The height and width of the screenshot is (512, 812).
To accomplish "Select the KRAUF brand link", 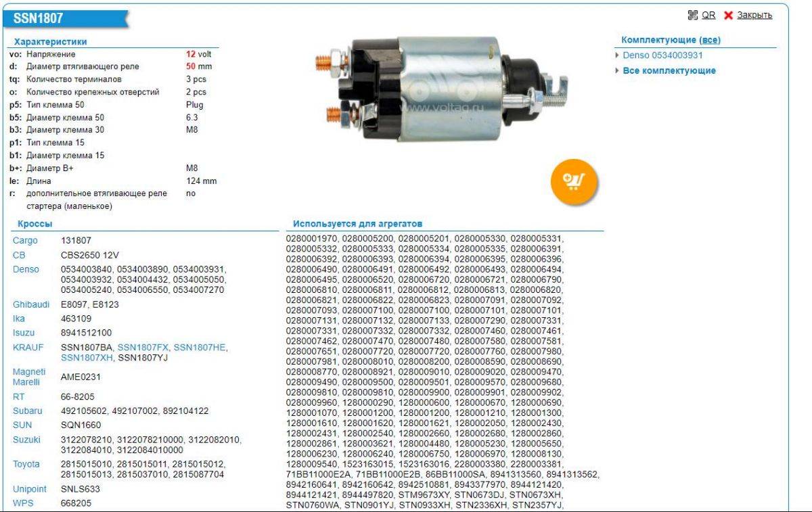I will 27,347.
